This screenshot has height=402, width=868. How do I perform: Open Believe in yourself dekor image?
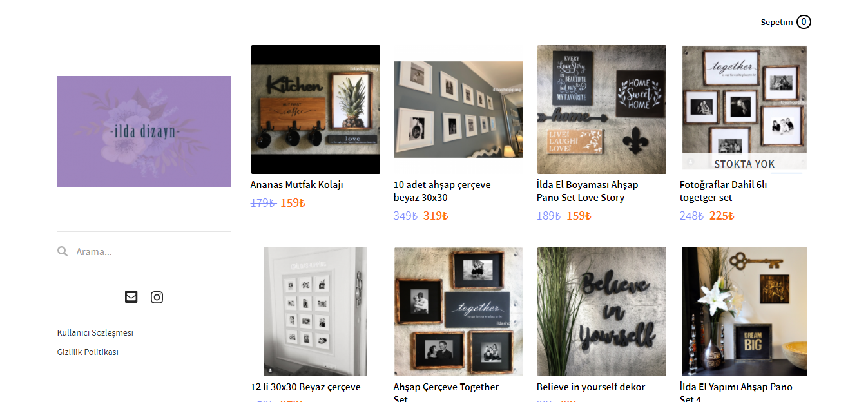pos(602,312)
